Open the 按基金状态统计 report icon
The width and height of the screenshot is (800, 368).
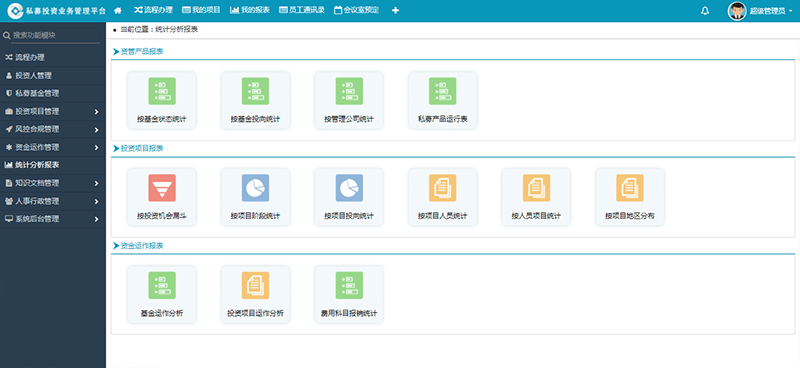(x=162, y=91)
